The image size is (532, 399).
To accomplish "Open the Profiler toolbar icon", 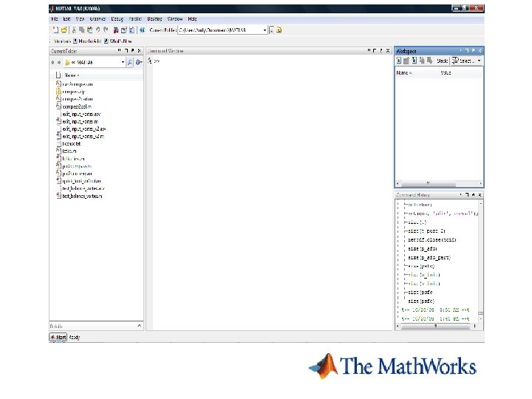I will coord(132,30).
